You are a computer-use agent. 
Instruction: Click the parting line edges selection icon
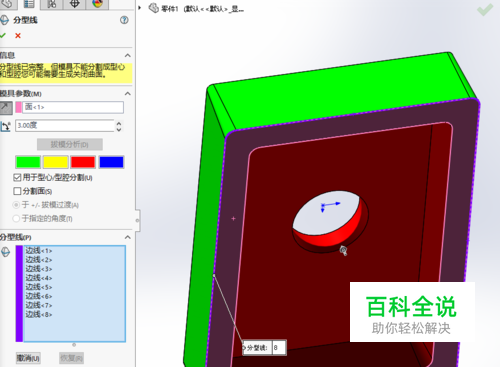5,252
